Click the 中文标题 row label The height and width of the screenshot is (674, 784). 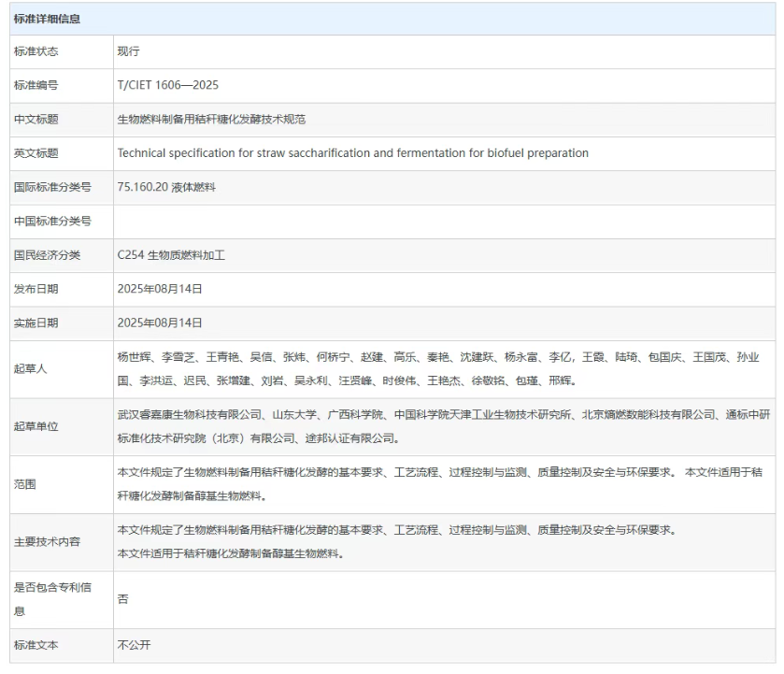[35, 120]
